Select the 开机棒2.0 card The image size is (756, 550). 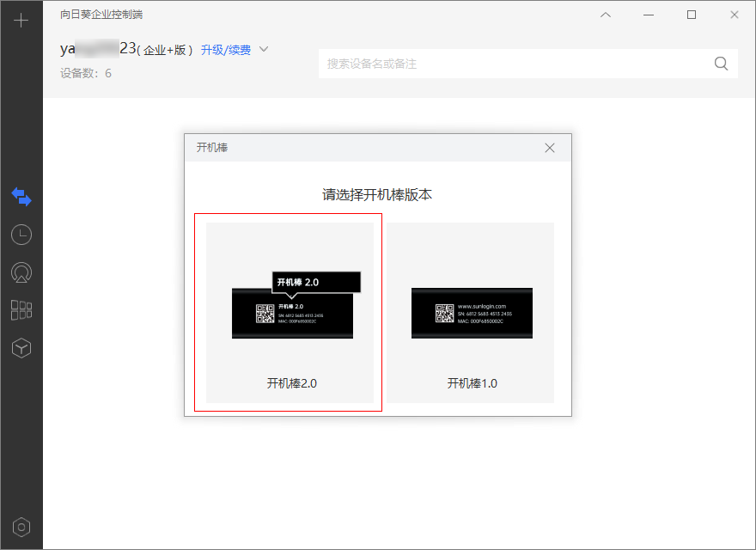[x=290, y=313]
